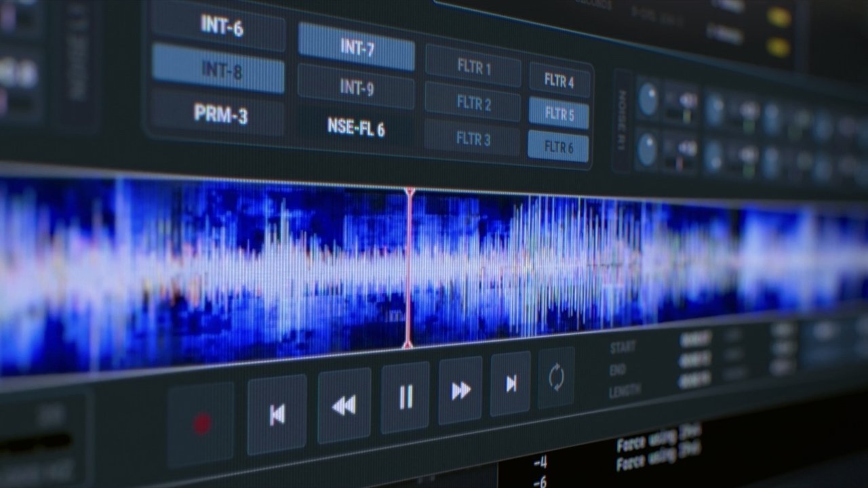Image resolution: width=868 pixels, height=488 pixels.
Task: Toggle loop playback icon
Action: 556,378
